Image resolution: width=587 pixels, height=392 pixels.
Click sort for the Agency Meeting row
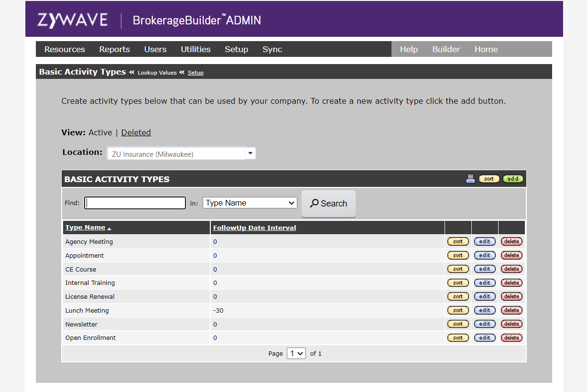[458, 241]
